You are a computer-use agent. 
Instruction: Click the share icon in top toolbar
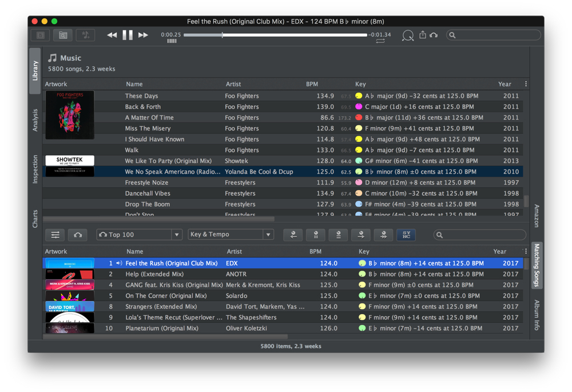coord(423,35)
